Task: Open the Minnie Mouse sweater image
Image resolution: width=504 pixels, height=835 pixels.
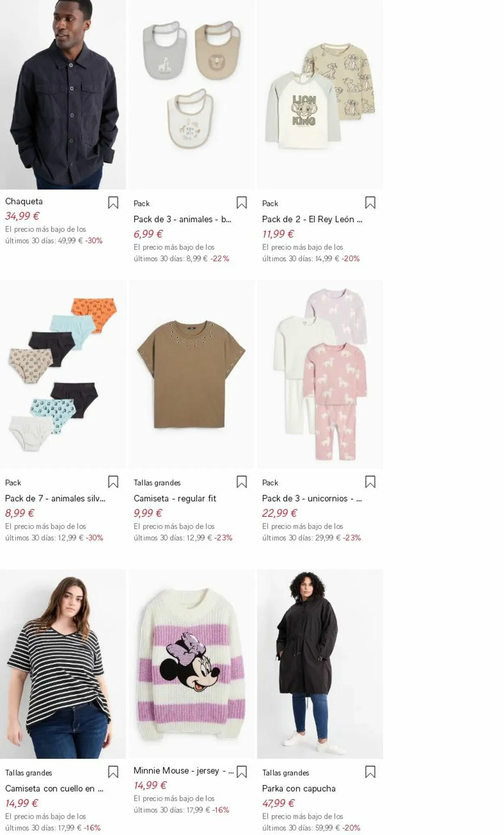Action: [x=192, y=664]
